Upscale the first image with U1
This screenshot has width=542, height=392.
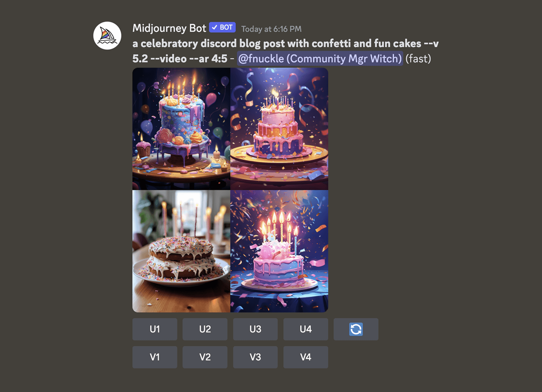tap(155, 329)
